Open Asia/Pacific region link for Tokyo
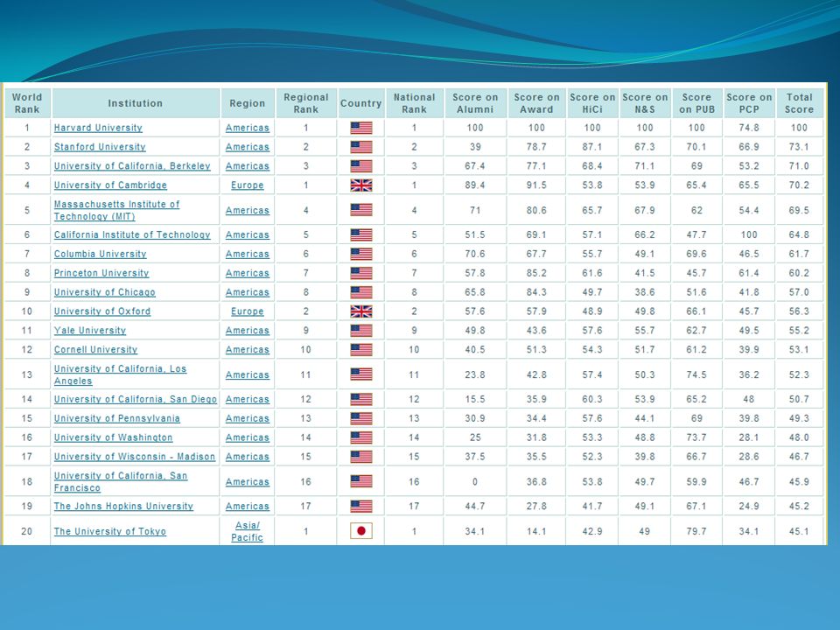 click(x=247, y=531)
